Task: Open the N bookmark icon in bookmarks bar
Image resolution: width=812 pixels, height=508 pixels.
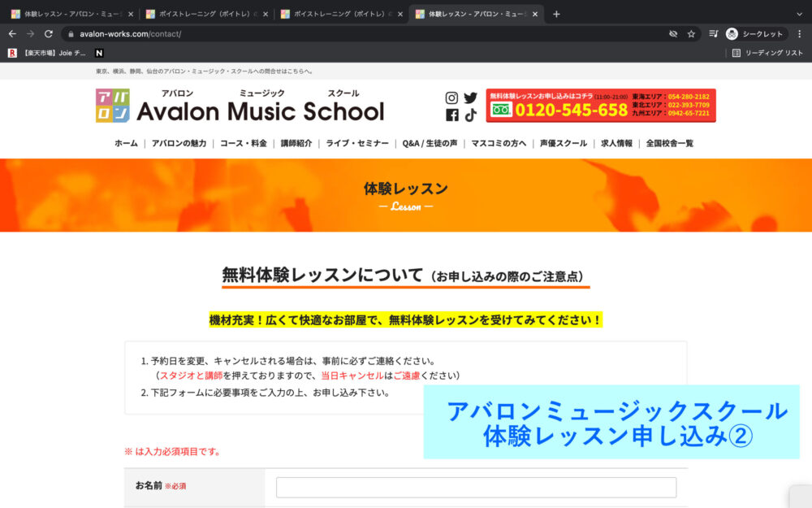Action: tap(99, 53)
